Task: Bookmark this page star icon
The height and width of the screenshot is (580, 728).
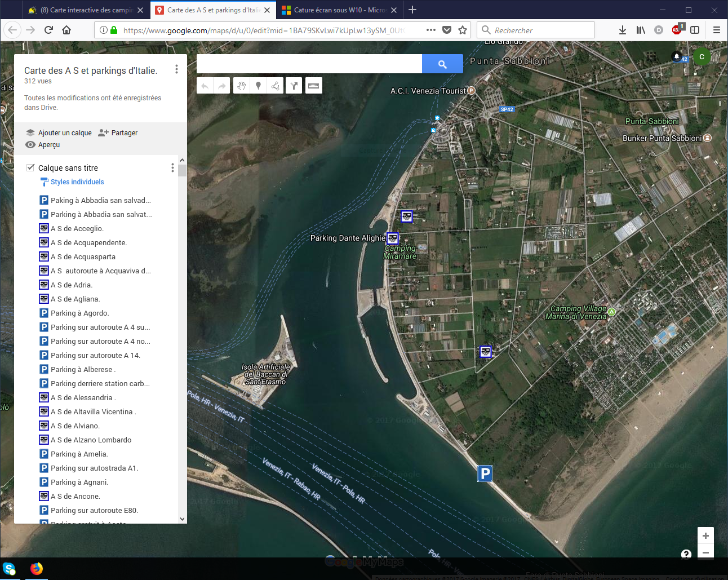Action: 463,30
